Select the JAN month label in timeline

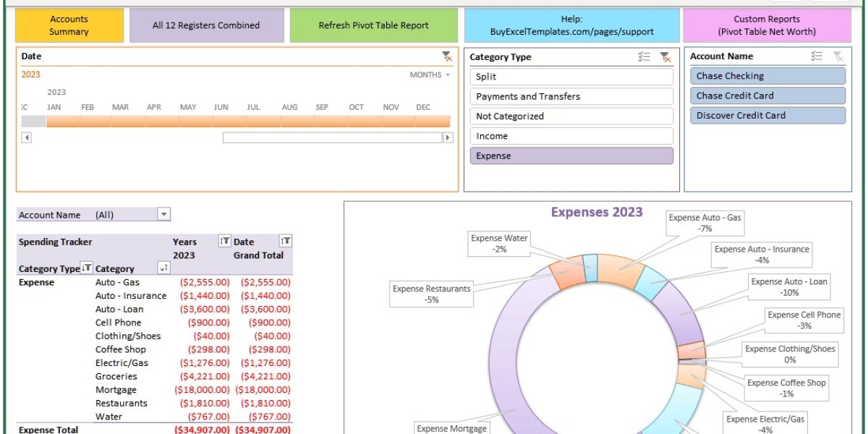54,107
